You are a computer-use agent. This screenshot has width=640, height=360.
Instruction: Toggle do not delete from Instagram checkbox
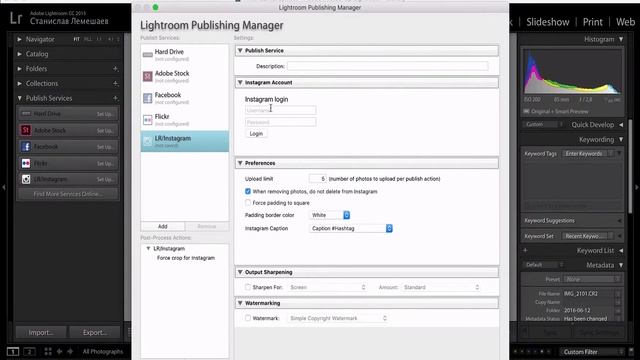[248, 191]
